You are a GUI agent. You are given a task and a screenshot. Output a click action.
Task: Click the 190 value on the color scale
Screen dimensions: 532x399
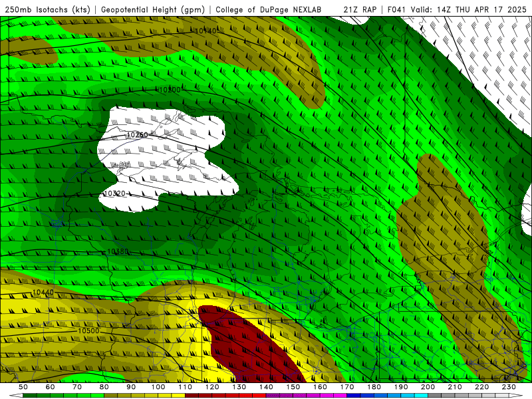tap(402, 387)
